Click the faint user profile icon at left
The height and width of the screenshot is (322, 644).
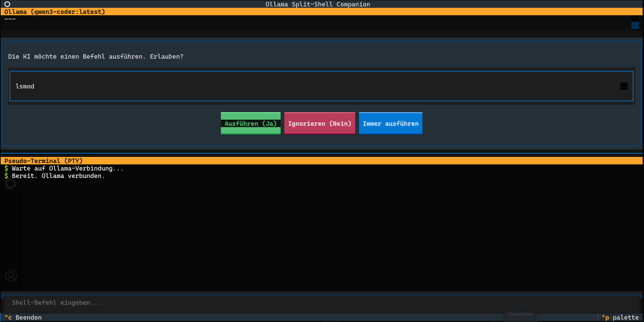pos(11,276)
